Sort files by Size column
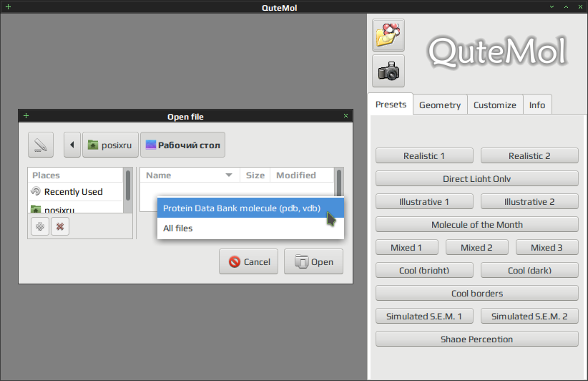This screenshot has width=588, height=381. [x=255, y=175]
